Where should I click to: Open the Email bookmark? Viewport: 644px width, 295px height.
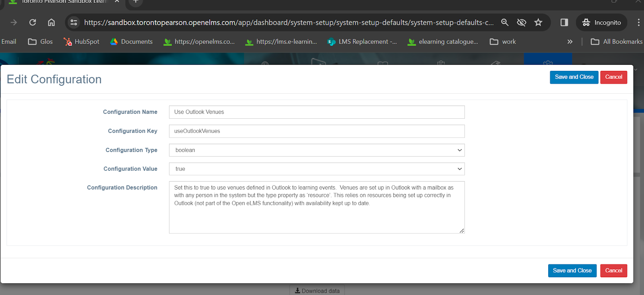point(8,41)
